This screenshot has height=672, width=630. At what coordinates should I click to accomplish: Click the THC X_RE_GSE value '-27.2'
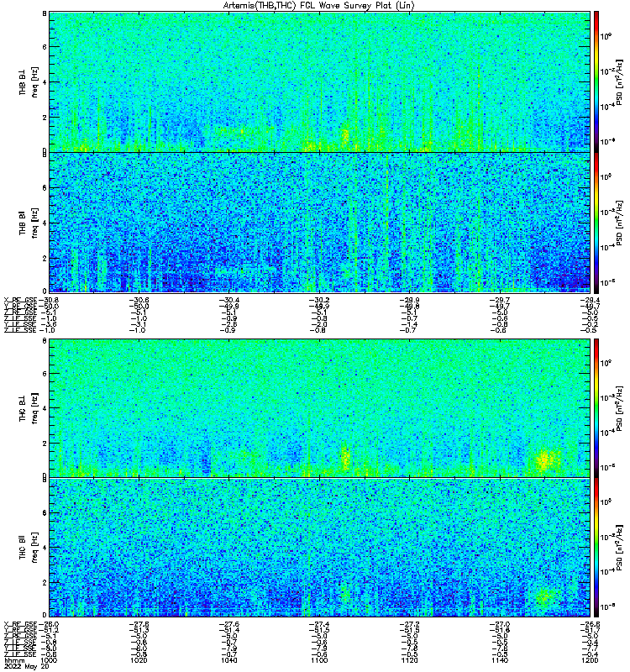pos(410,624)
